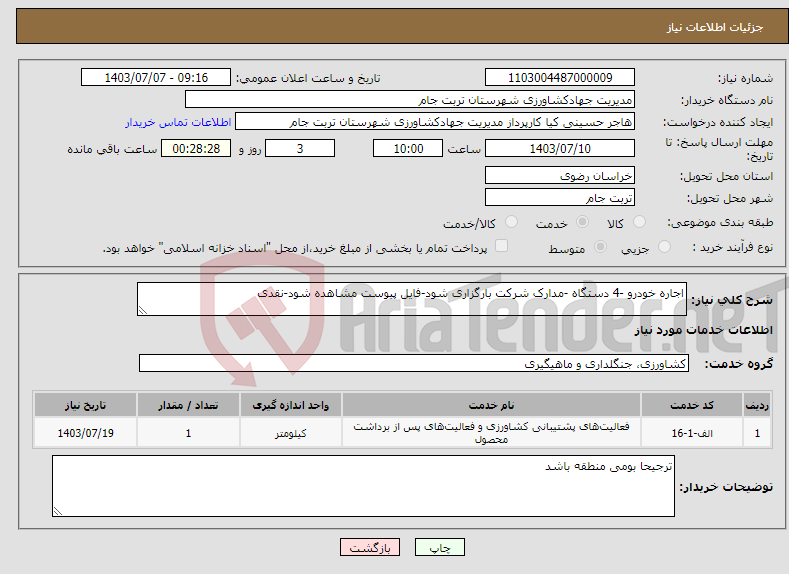This screenshot has width=789, height=574.
Task: Click the واحد اندازه گیری column header
Action: click(290, 405)
